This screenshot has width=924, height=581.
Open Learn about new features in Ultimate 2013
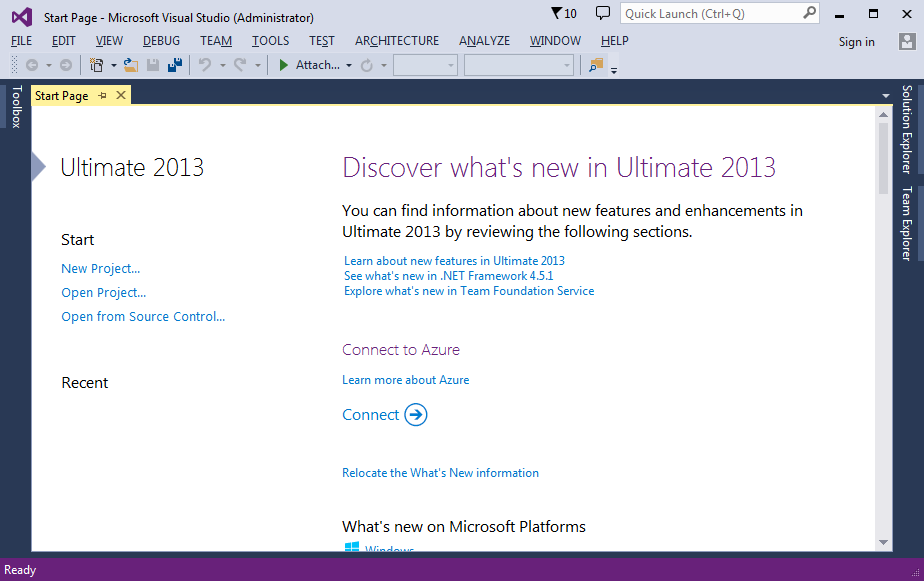click(454, 260)
